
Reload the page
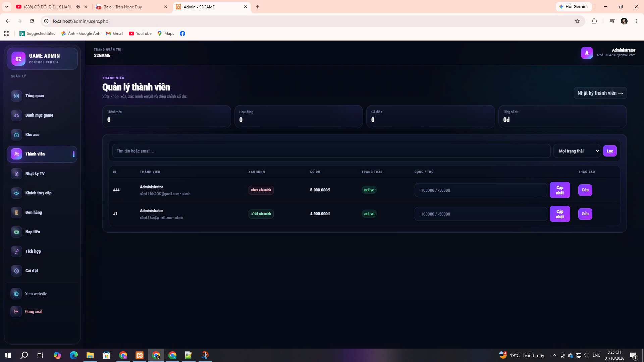pyautogui.click(x=32, y=21)
